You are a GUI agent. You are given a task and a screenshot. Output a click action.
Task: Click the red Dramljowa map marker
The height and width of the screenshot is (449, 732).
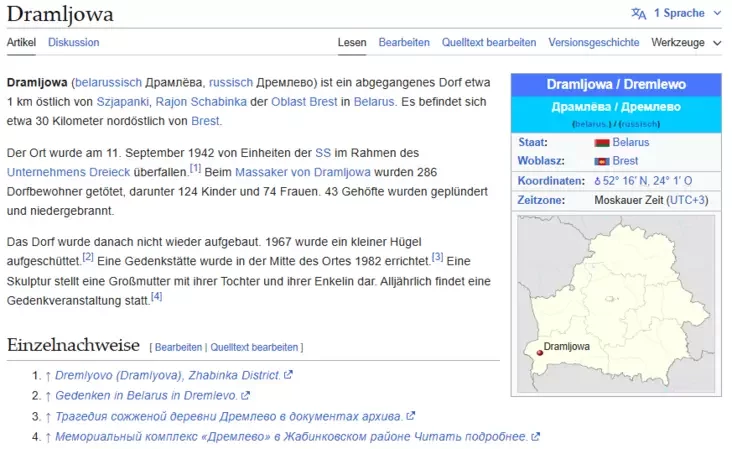[x=540, y=352]
